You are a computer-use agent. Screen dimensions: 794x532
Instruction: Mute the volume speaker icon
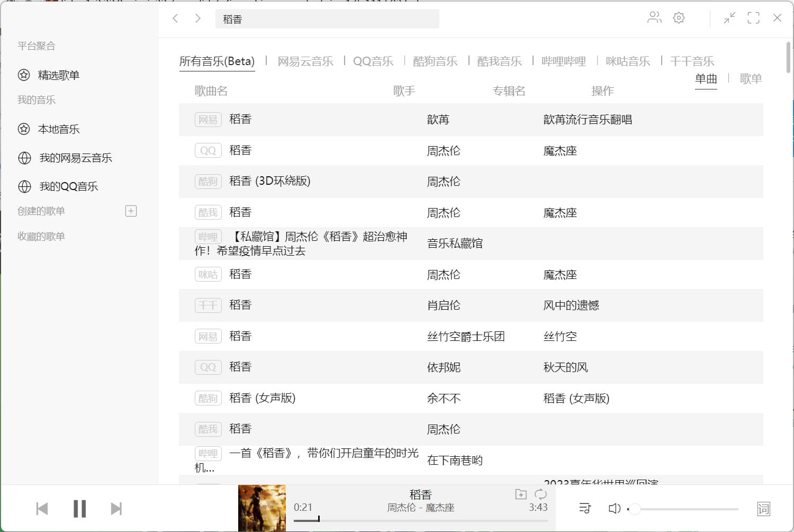pos(614,509)
